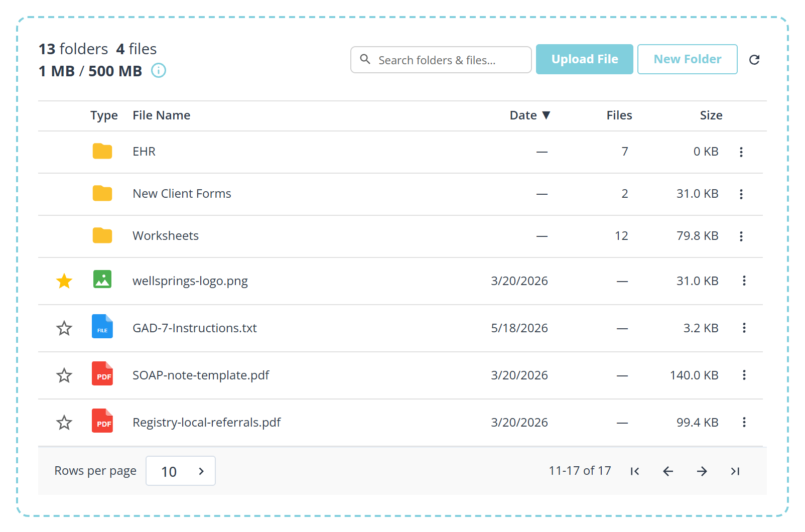Click the PDF icon for Registry-local-referrals.pdf
The height and width of the screenshot is (532, 805).
coord(102,421)
